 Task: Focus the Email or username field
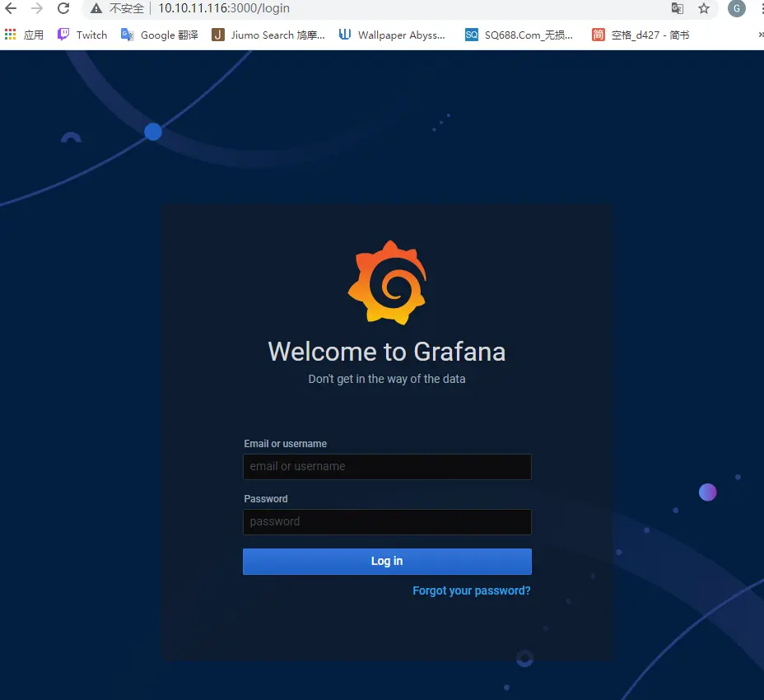387,467
